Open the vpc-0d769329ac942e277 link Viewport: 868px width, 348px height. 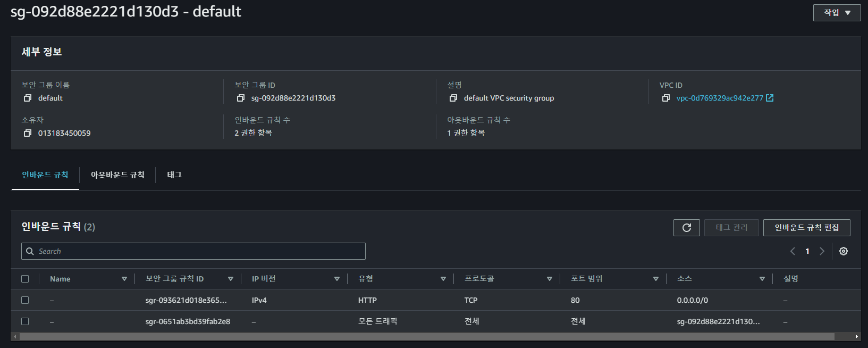tap(720, 98)
